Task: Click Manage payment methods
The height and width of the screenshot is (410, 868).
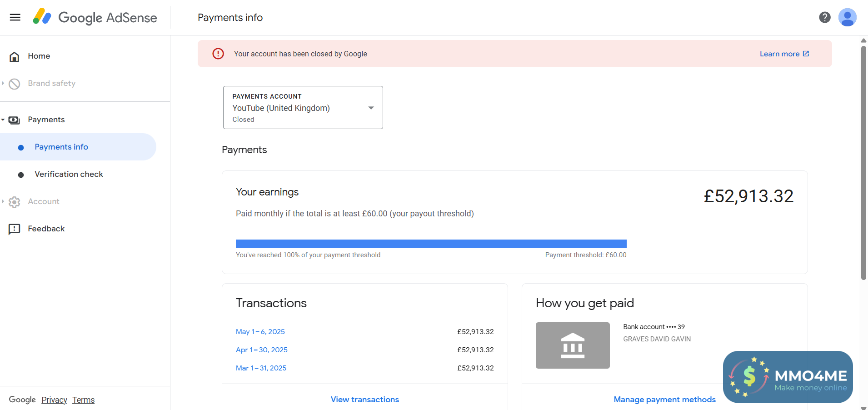Action: (x=664, y=400)
